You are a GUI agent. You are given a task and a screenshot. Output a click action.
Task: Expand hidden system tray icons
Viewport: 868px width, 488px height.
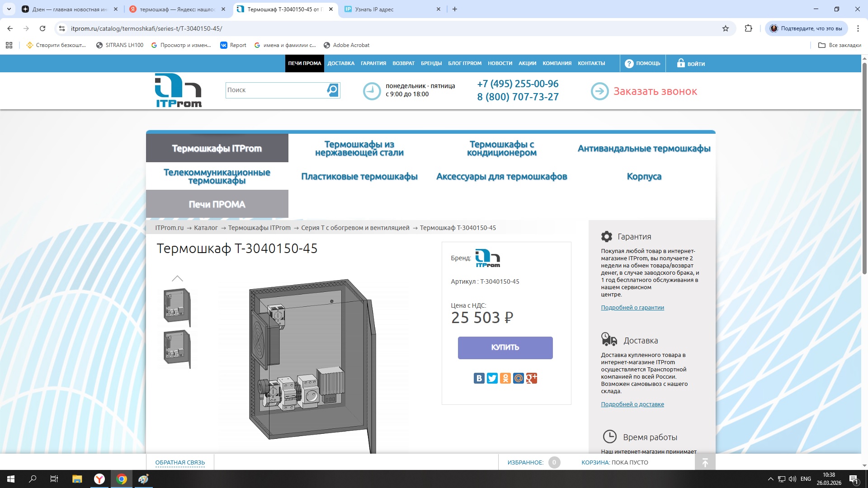coord(770,479)
